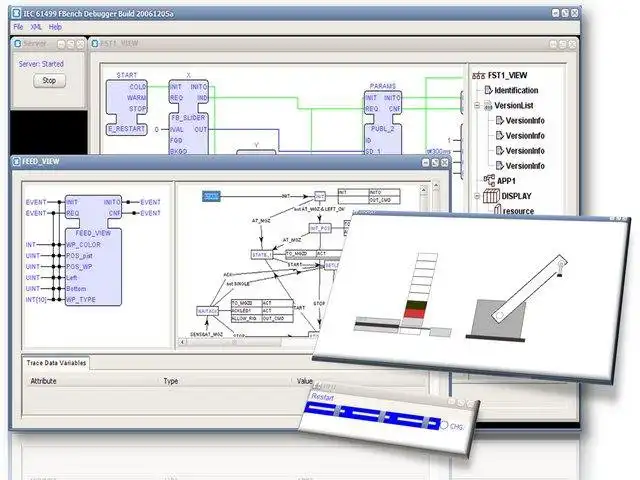Open the Help menu

coord(55,27)
